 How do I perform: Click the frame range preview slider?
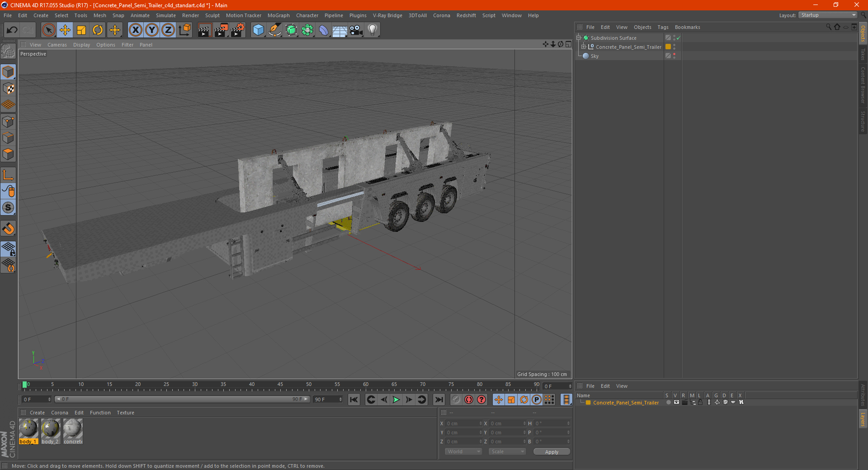coord(182,399)
